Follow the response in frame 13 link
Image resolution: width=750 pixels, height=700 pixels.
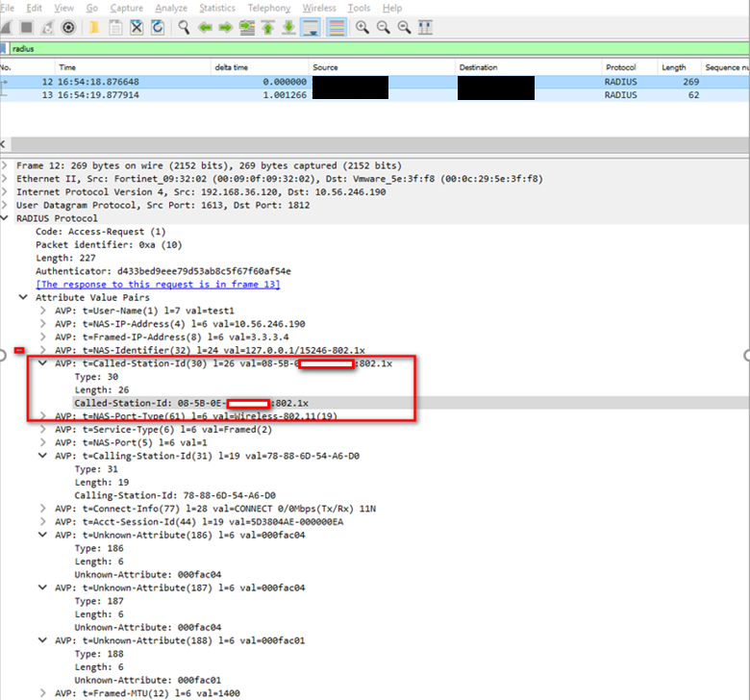(x=158, y=285)
